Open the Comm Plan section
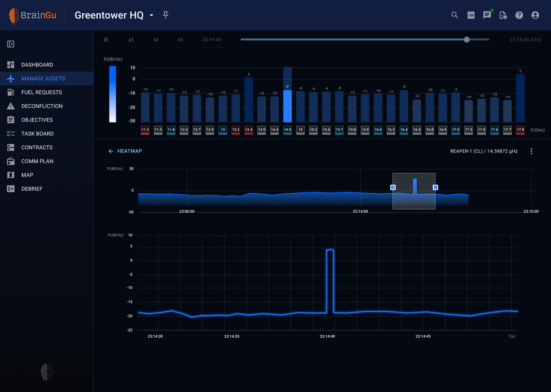Screen dimensions: 551x392 click(37, 161)
